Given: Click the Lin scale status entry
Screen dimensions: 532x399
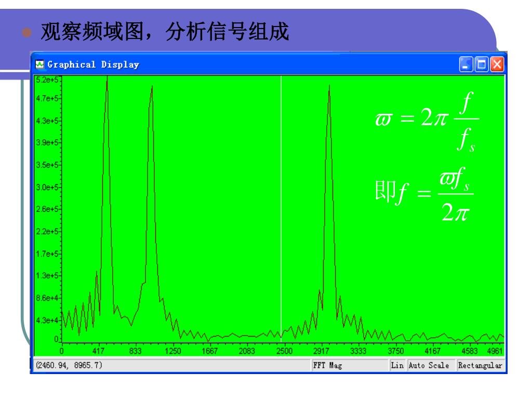Looking at the screenshot, I should 397,365.
